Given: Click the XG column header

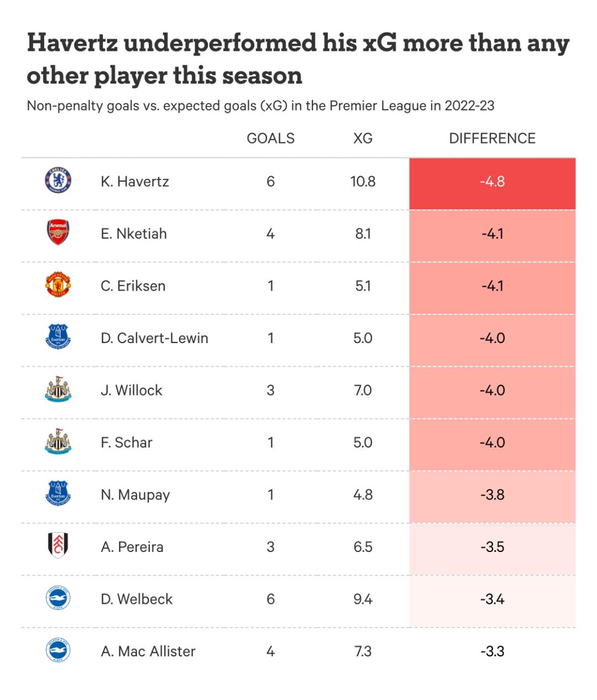Looking at the screenshot, I should [363, 138].
